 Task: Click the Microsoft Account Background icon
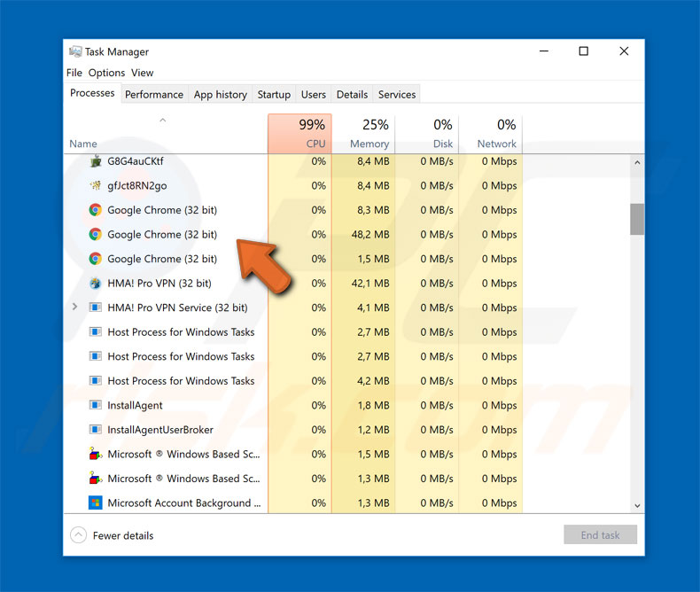pyautogui.click(x=96, y=502)
